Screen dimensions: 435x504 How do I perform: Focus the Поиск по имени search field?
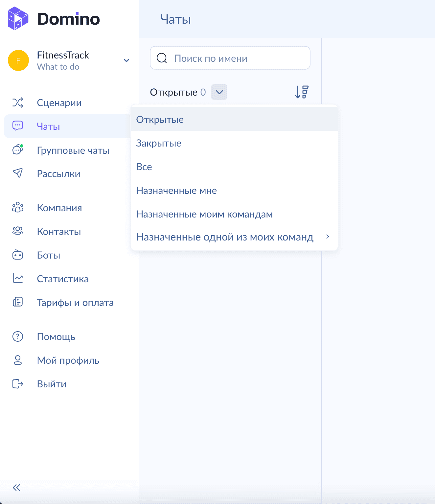(230, 58)
